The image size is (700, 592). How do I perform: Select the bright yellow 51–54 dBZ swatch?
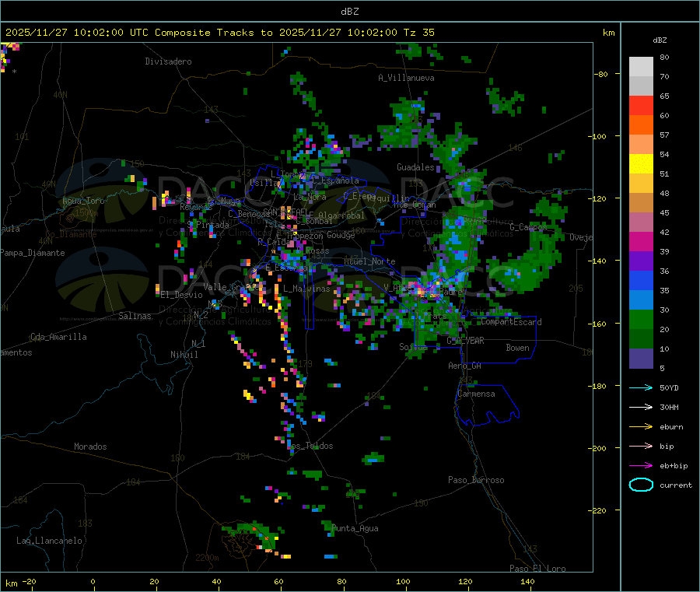641,164
